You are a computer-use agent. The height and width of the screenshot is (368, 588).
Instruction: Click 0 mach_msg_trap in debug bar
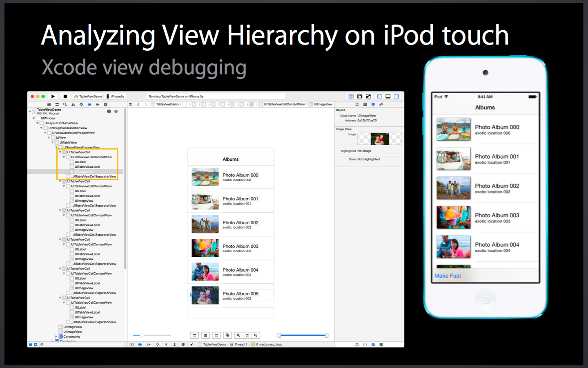coord(267,344)
